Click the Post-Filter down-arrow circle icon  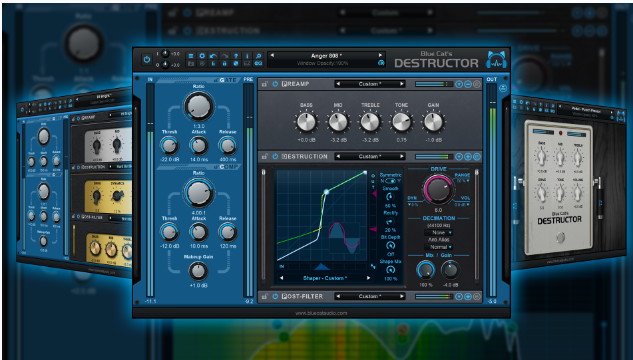click(x=459, y=296)
